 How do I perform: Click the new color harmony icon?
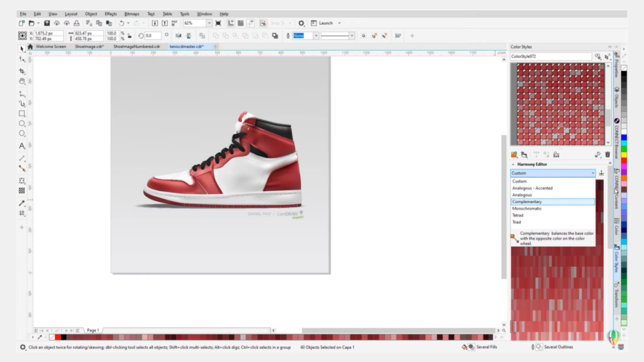524,155
